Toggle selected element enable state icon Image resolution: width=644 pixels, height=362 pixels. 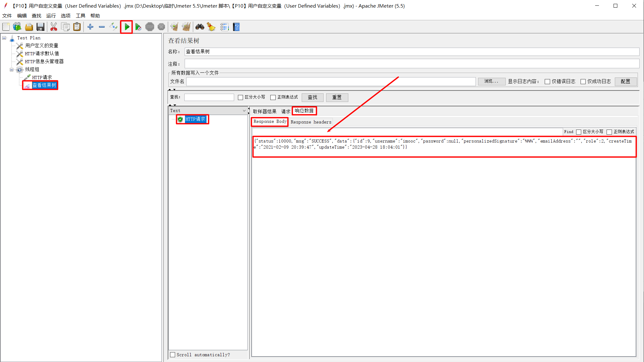113,27
